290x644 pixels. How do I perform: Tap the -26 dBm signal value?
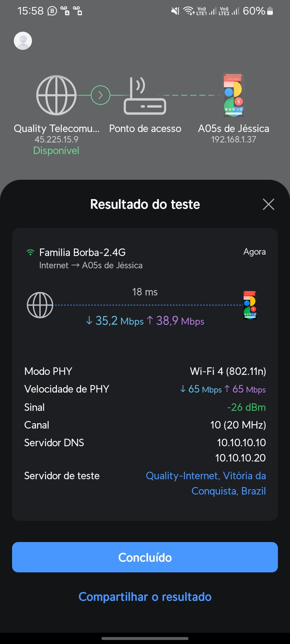[246, 407]
